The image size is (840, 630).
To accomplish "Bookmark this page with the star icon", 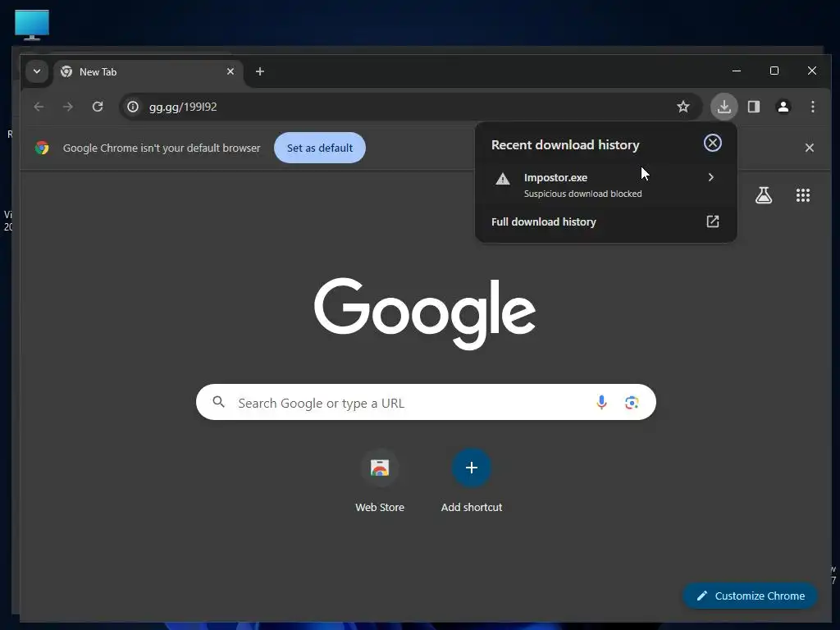I will [x=683, y=107].
